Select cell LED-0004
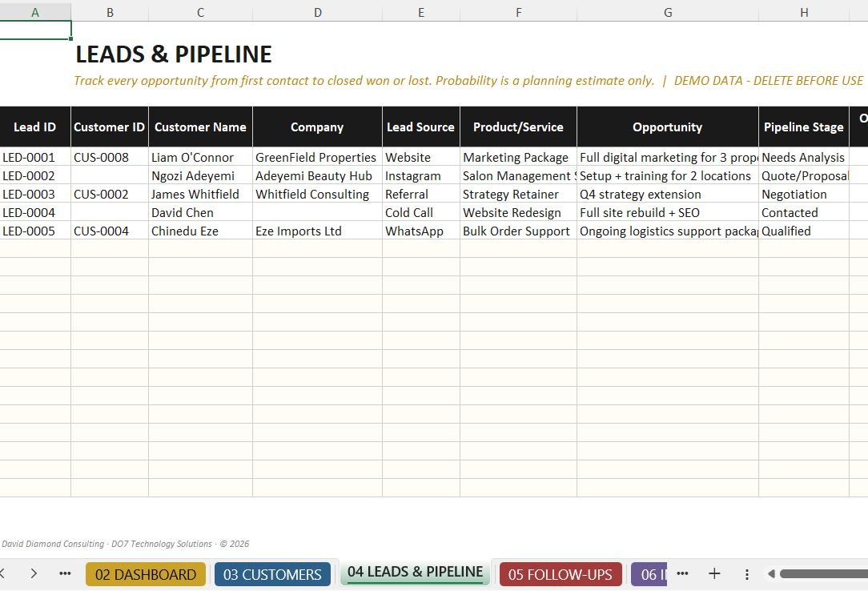868x591 pixels. click(35, 212)
